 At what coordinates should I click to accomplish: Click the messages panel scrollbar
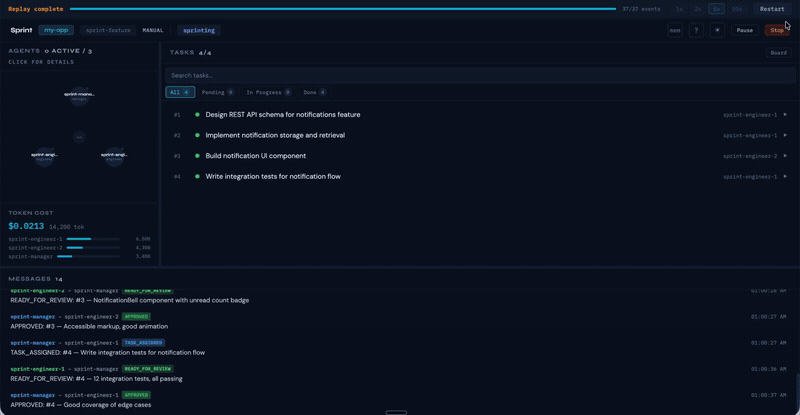pyautogui.click(x=797, y=389)
